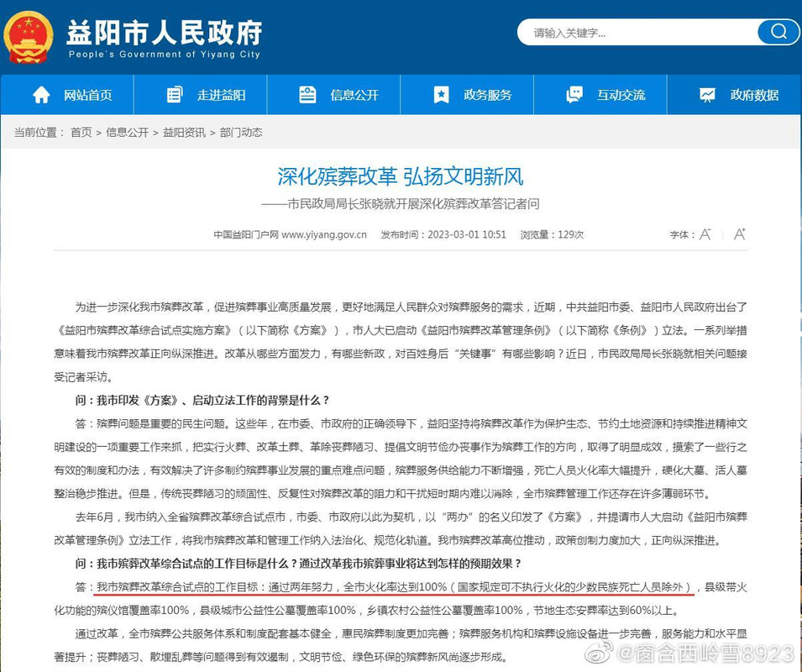The width and height of the screenshot is (802, 672).
Task: Click the subtitle about 市民政局局长张晓
Action: pos(401,204)
